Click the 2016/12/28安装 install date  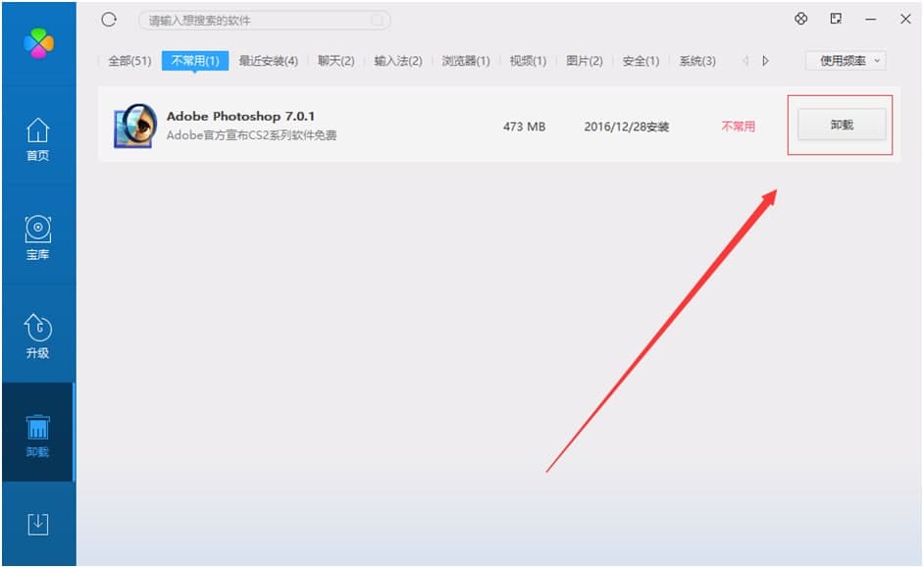pos(627,127)
